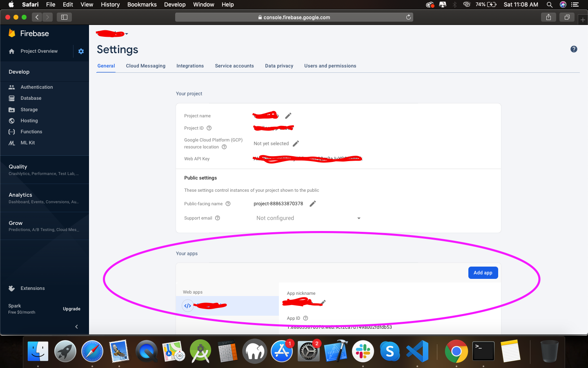Open Hosting from the sidebar
588x368 pixels.
click(x=29, y=120)
